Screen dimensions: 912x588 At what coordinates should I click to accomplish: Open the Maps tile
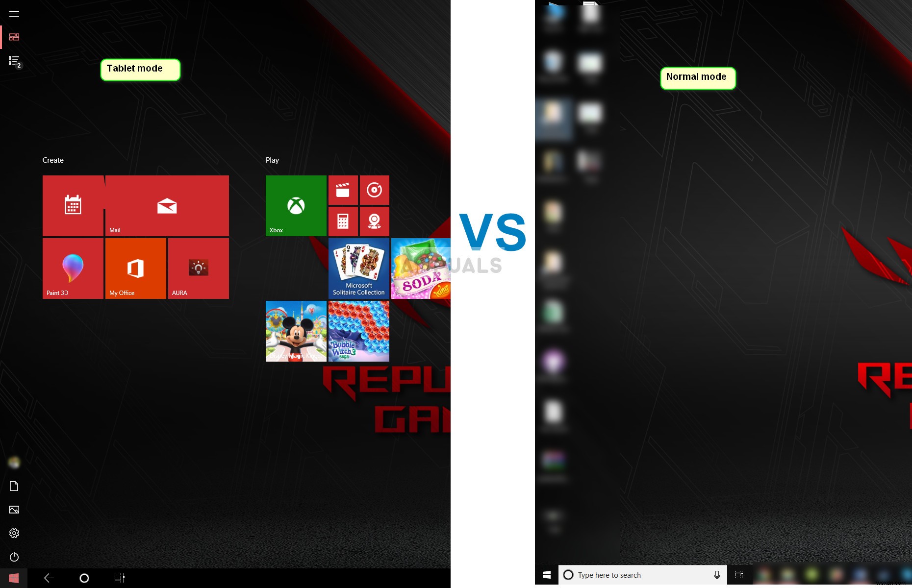[374, 221]
